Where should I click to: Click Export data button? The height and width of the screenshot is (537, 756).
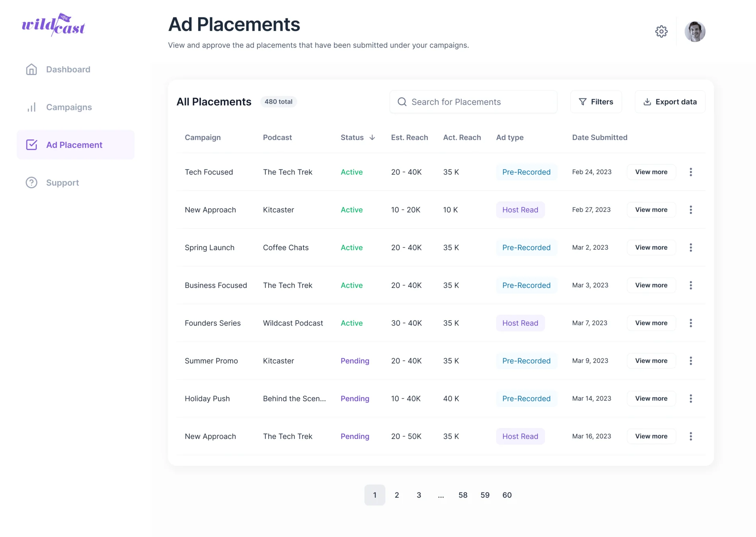(x=670, y=102)
